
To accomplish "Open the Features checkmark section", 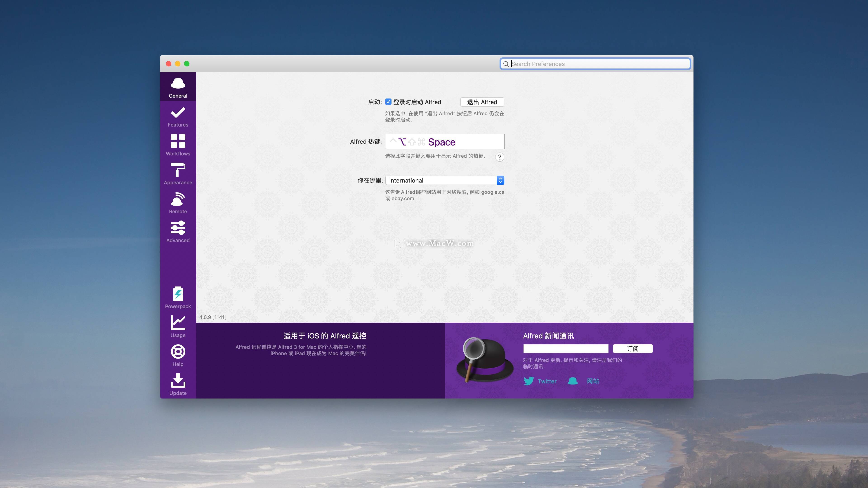I will 178,117.
